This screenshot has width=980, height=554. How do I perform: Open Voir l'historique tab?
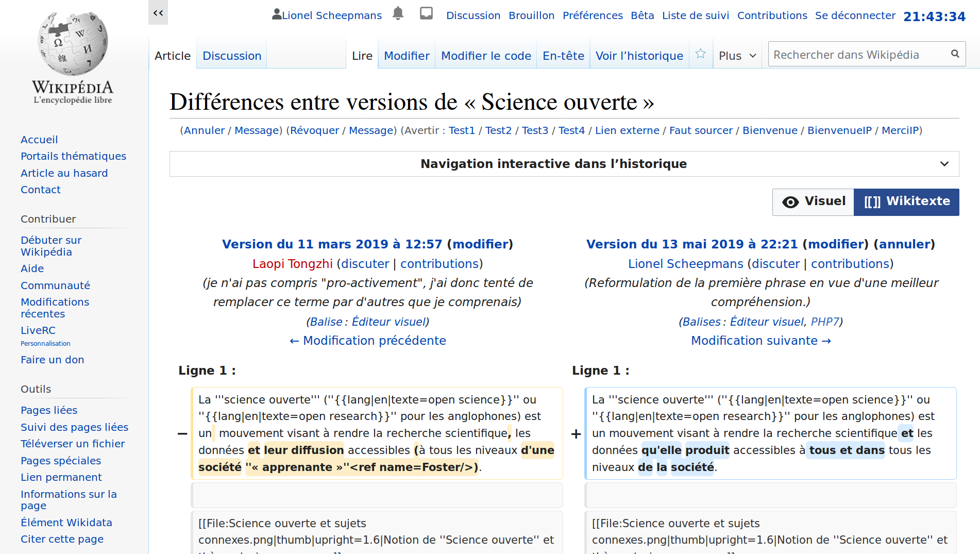639,56
